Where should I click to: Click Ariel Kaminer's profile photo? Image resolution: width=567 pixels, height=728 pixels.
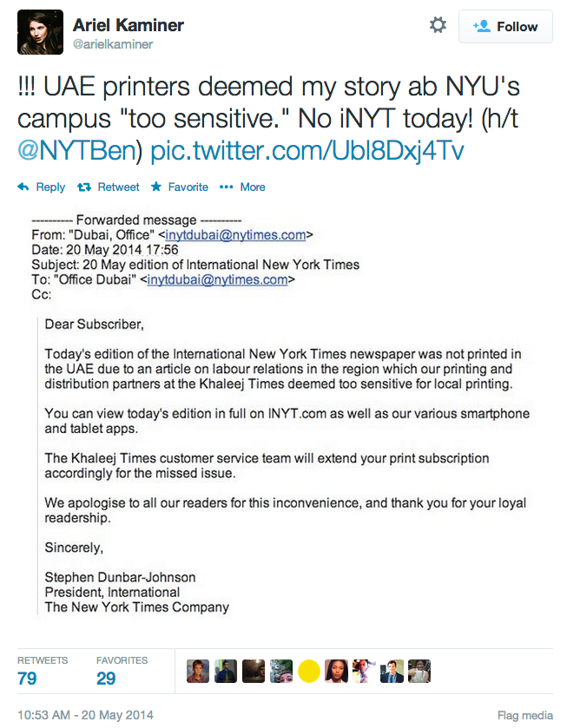[40, 32]
